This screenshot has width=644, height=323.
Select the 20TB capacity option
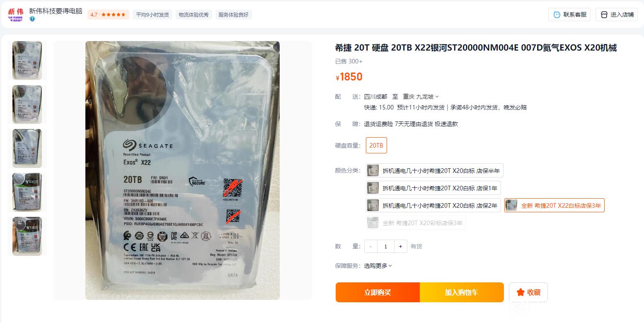coord(376,146)
